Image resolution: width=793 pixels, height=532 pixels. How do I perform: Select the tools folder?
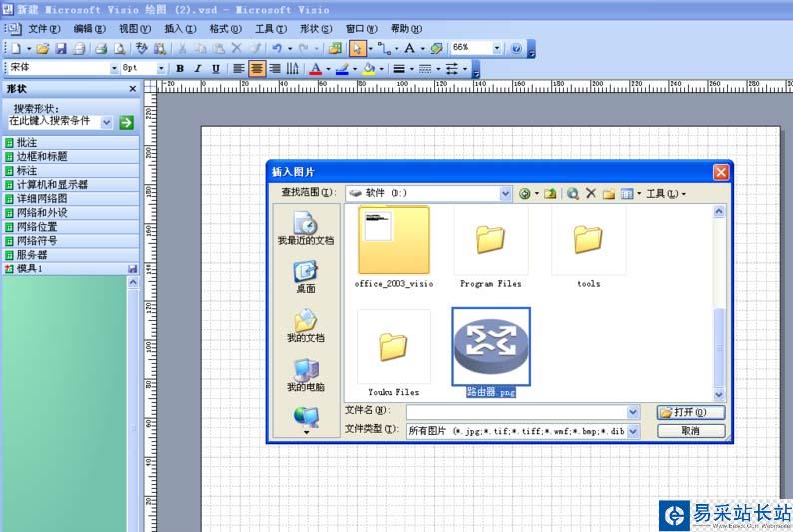(588, 248)
